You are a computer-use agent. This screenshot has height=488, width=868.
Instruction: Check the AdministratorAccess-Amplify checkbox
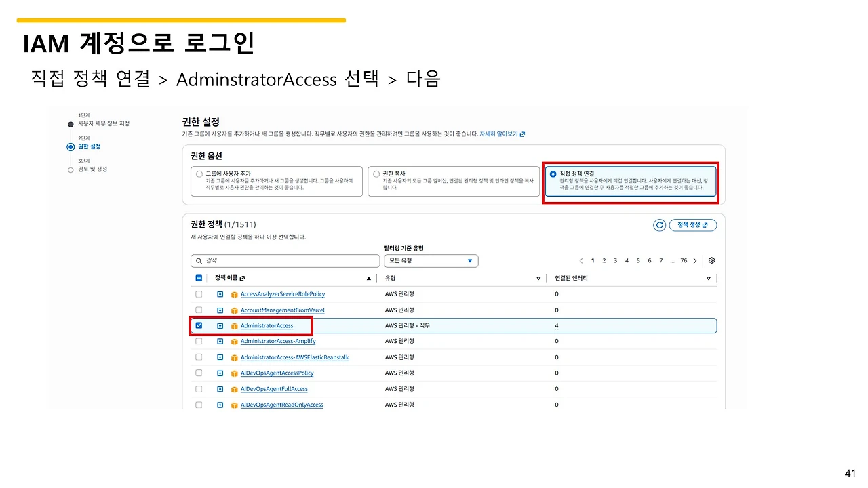point(199,341)
